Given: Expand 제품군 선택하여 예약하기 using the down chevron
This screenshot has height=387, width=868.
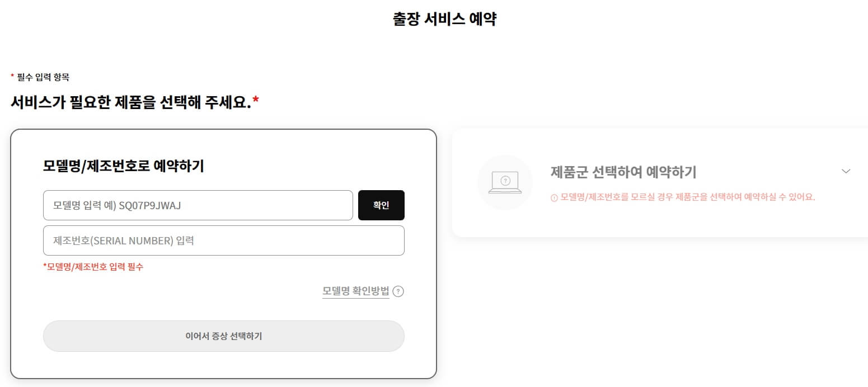Looking at the screenshot, I should [x=847, y=171].
